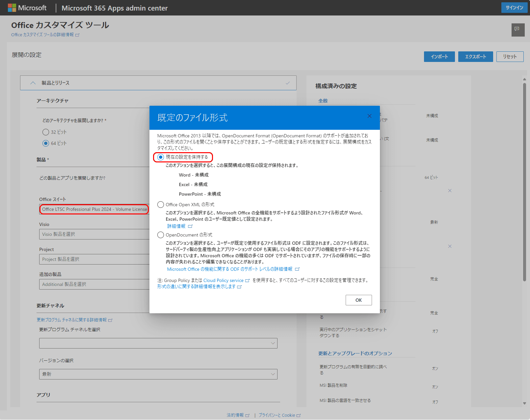Screen dimensions: 530x420
Task: Click the PowerPoint - 未構成 text
Action: (200, 194)
